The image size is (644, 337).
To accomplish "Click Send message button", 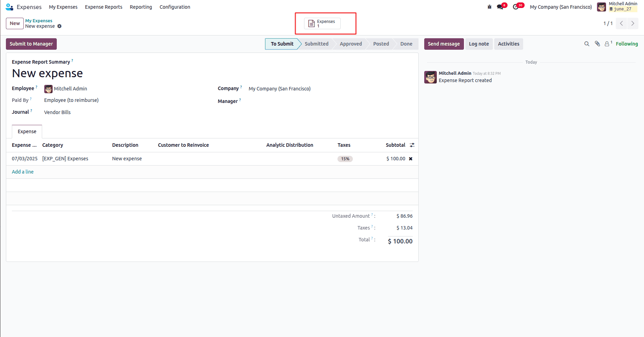I will click(444, 44).
